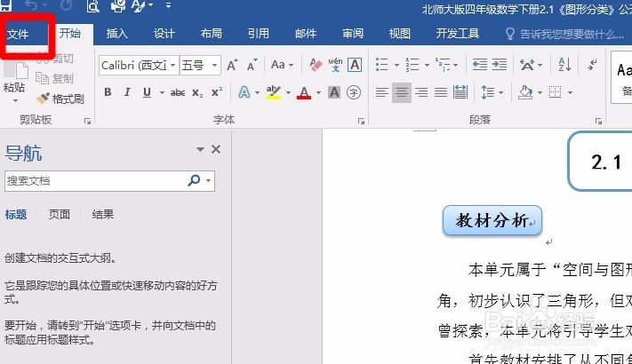Click the bullet list icon
This screenshot has height=364, width=632.
point(381,65)
